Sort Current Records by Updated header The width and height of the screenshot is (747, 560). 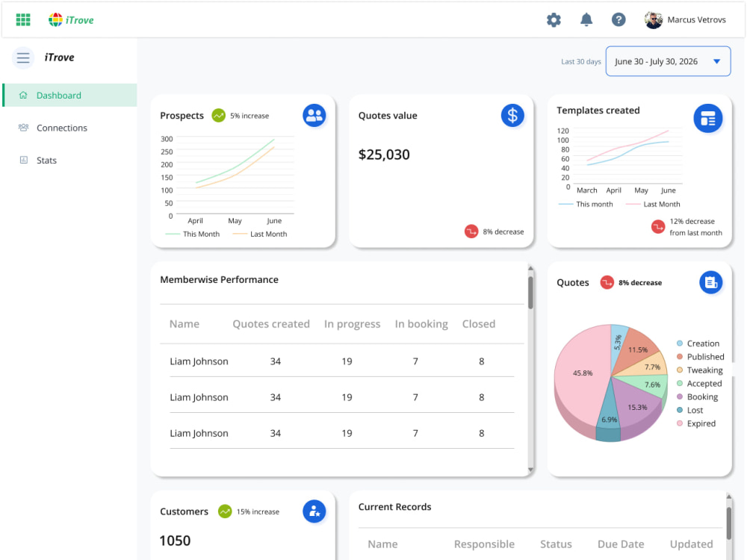[x=691, y=544]
